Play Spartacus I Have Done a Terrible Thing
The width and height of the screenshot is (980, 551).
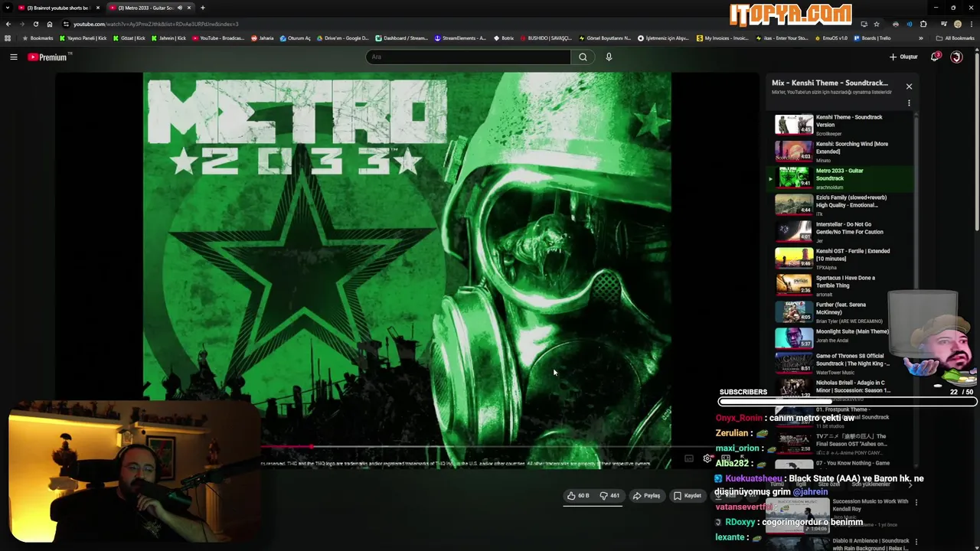point(841,285)
